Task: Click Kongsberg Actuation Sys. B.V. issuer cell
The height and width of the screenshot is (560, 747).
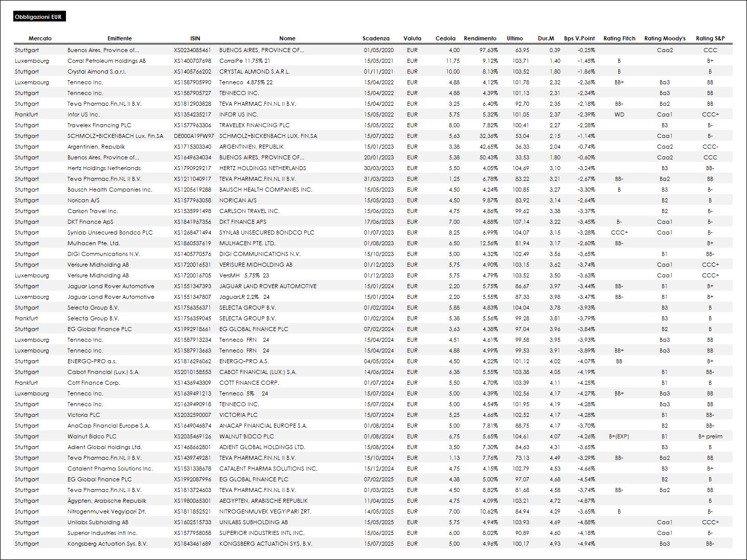Action: click(107, 544)
